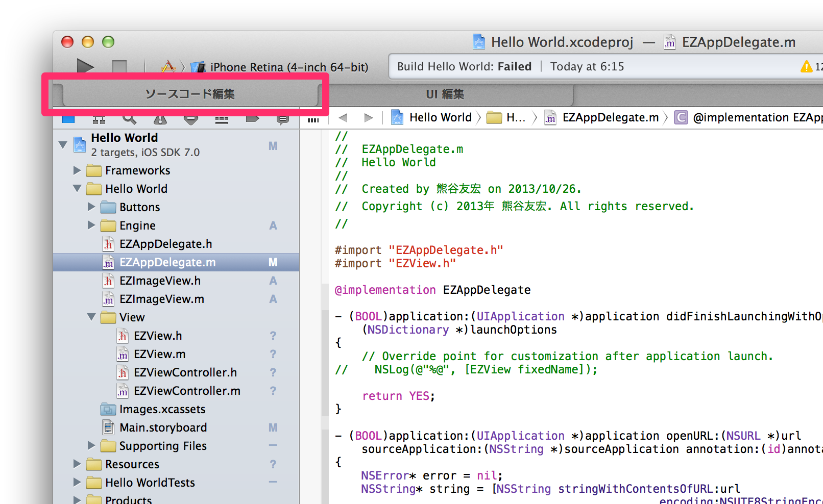
Task: Expand the Frameworks group
Action: pos(77,170)
